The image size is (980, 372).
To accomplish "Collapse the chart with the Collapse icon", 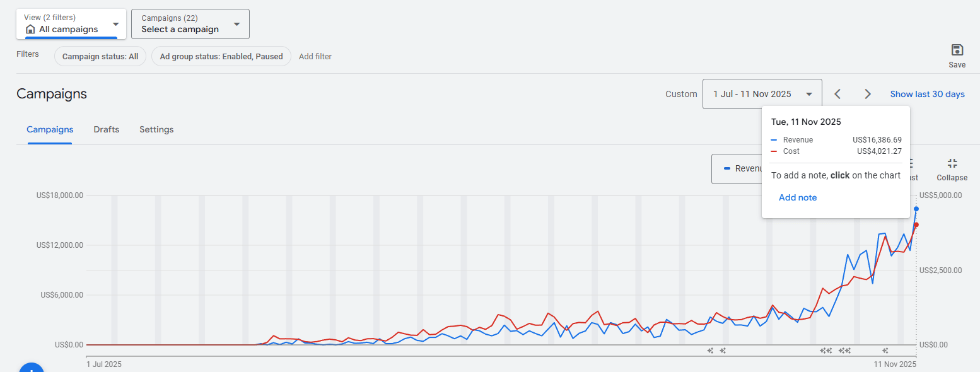I will point(952,163).
